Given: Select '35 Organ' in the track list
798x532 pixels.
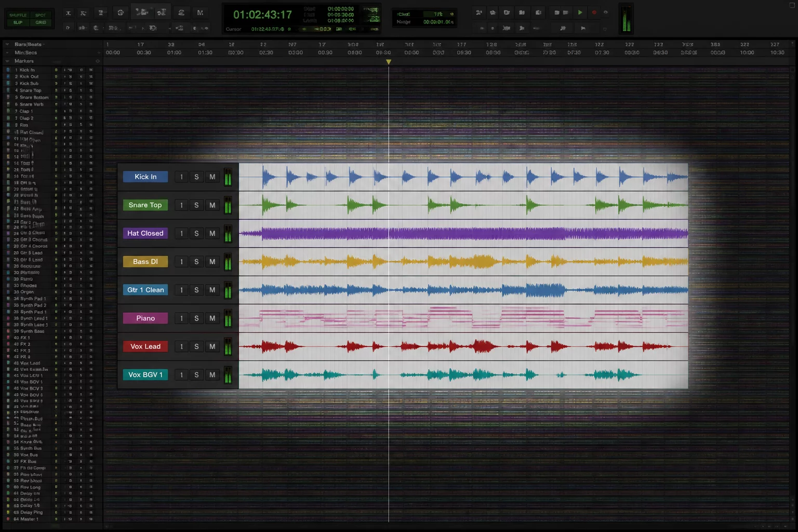Looking at the screenshot, I should click(24, 292).
